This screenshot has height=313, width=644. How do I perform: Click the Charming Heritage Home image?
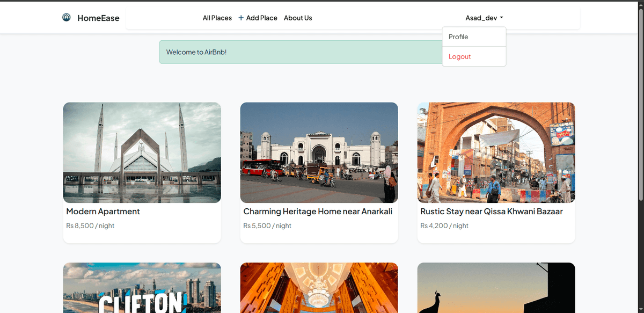point(319,152)
